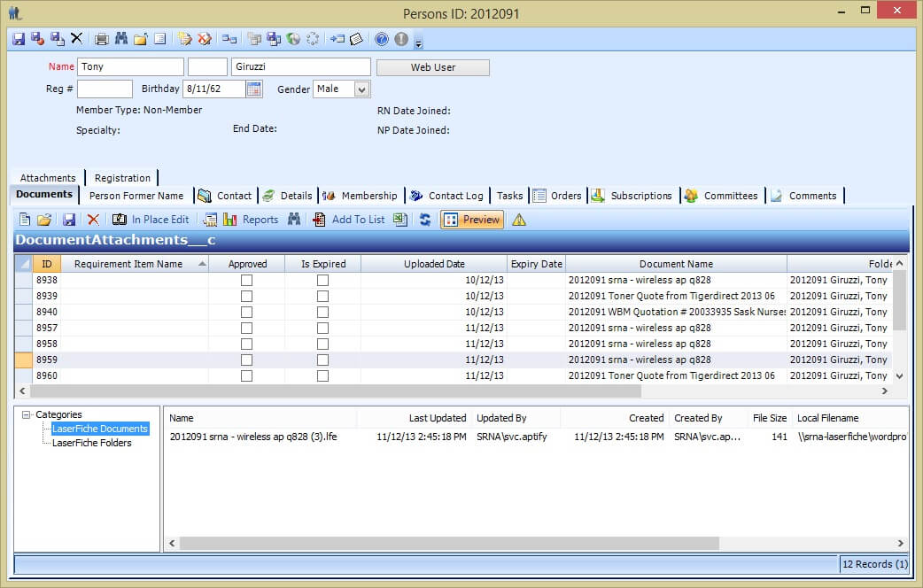The height and width of the screenshot is (588, 923).
Task: Open the Subscriptions tab
Action: 634,196
